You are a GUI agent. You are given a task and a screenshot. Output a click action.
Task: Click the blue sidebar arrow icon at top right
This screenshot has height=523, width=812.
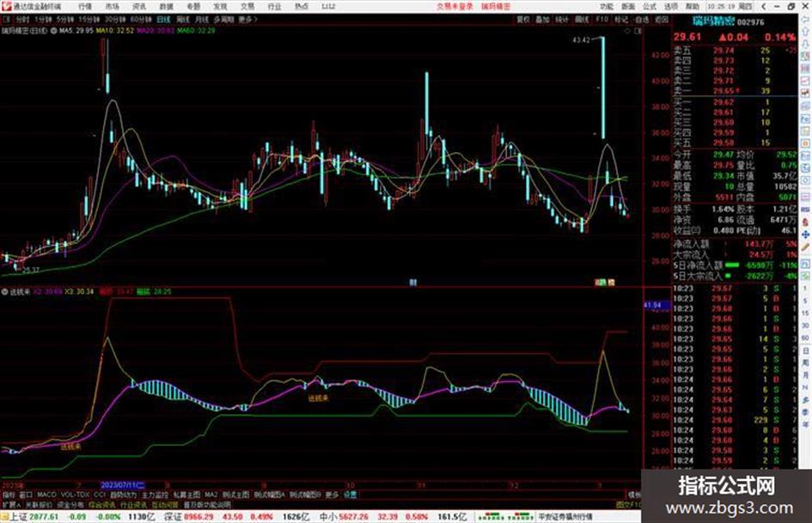coord(805,21)
